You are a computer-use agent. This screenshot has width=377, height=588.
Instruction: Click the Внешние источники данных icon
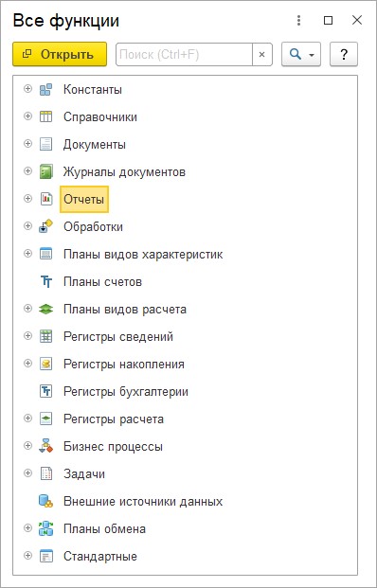(x=45, y=502)
